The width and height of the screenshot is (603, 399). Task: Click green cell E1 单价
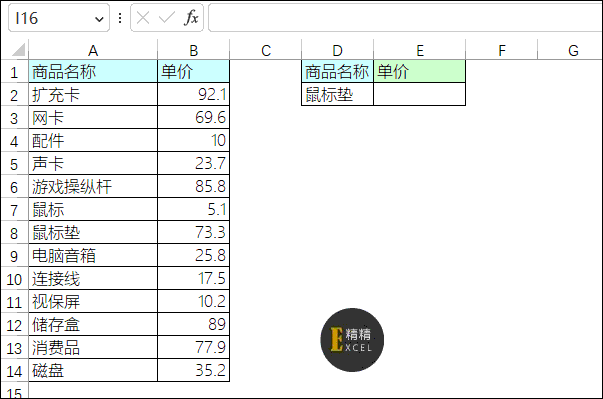coord(420,71)
